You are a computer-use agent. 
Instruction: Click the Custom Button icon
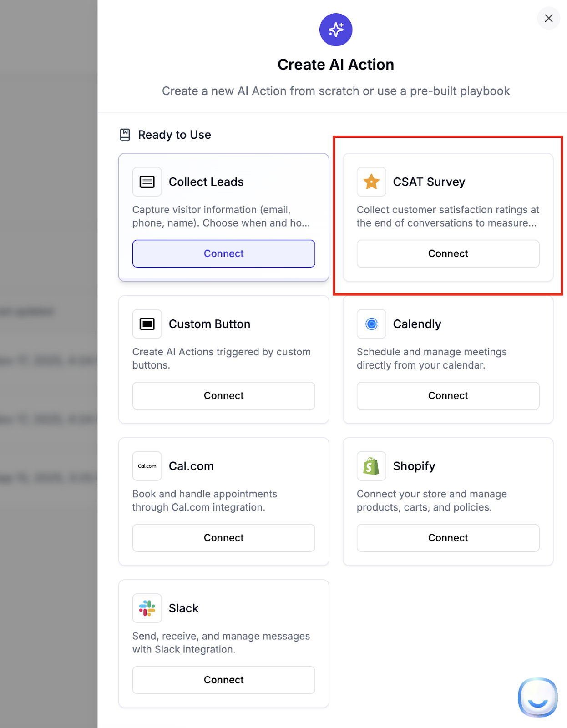pyautogui.click(x=147, y=324)
